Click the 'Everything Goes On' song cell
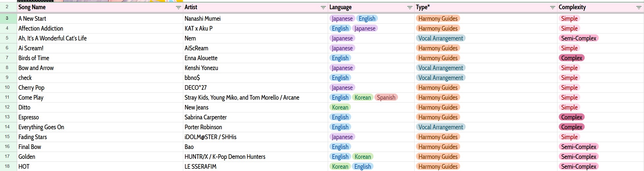The width and height of the screenshot is (644, 171). point(100,127)
